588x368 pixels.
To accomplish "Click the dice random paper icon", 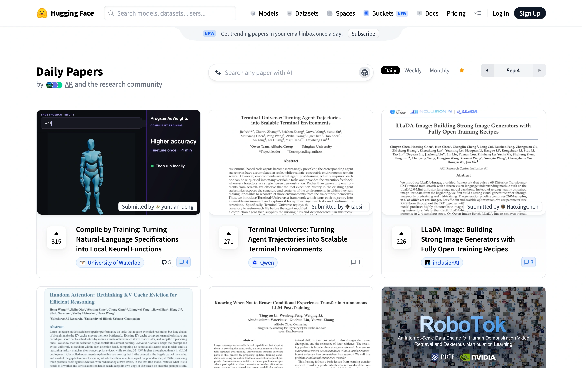I will coord(364,73).
